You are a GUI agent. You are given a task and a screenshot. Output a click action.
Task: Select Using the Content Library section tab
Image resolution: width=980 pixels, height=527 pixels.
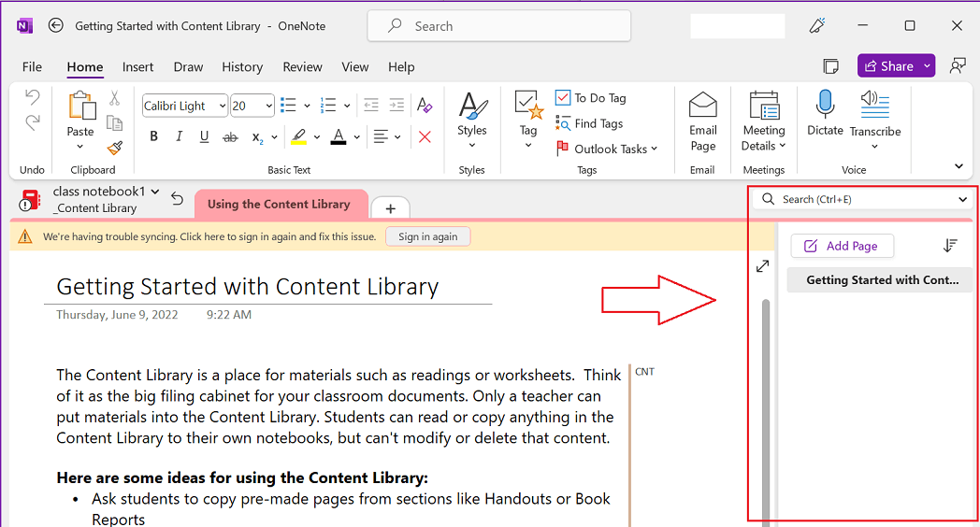tap(280, 205)
